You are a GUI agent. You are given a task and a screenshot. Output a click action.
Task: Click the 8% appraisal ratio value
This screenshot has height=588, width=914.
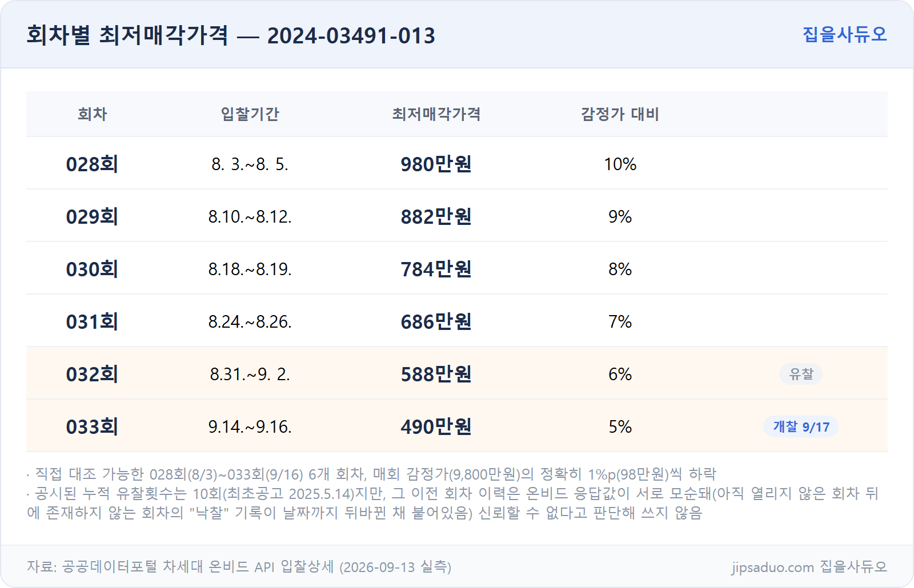click(620, 269)
